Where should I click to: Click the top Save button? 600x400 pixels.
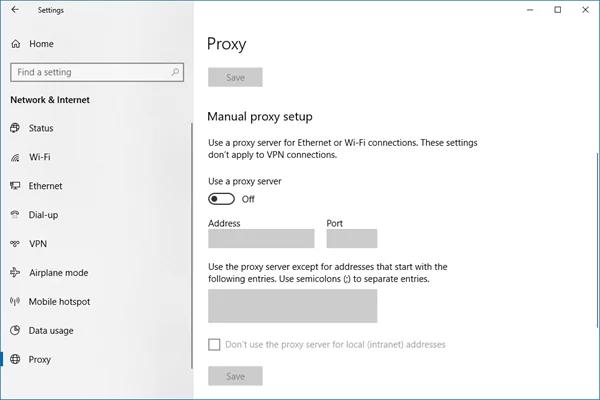[235, 77]
